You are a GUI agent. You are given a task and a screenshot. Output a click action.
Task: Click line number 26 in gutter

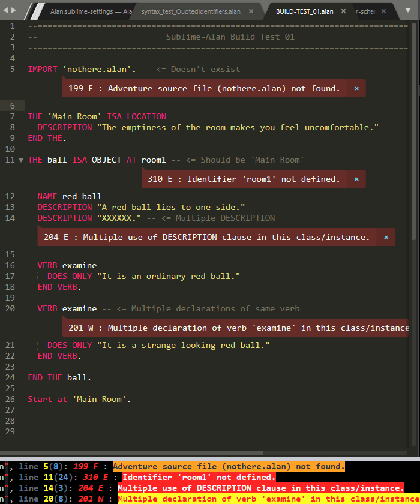coord(10,399)
